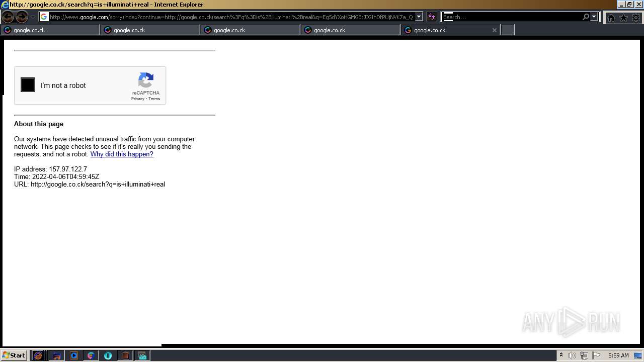
Task: Click the Time 2022-04-06T04:59:45Z line
Action: coord(56,177)
